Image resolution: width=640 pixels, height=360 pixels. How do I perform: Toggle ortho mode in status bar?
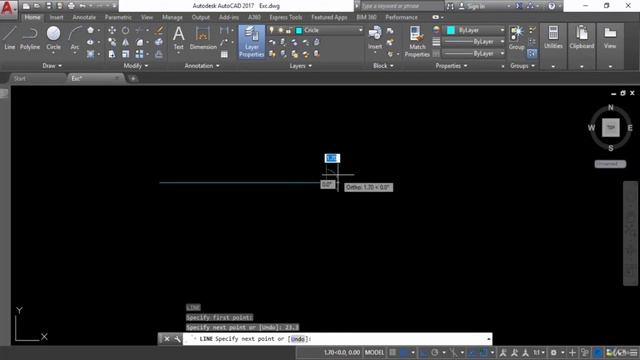point(424,352)
